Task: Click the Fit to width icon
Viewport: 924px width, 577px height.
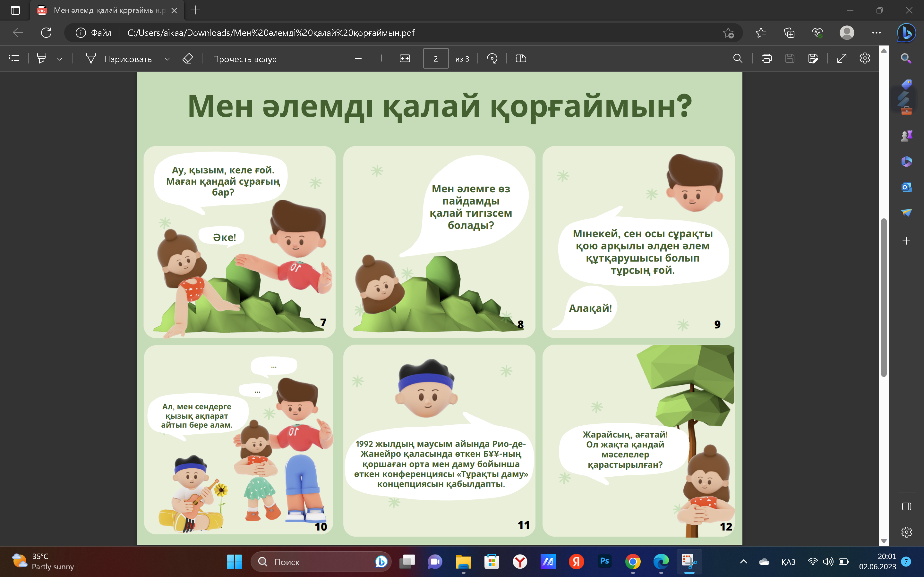Action: pos(405,58)
